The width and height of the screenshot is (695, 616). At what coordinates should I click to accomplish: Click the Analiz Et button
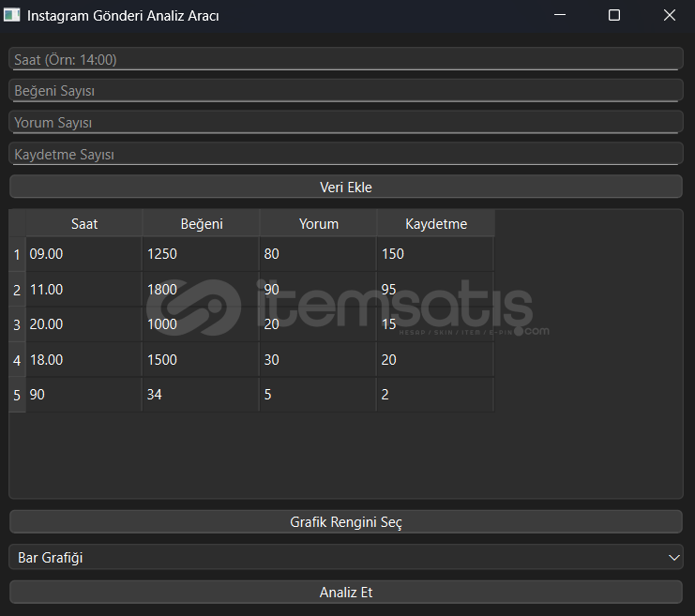coord(346,592)
